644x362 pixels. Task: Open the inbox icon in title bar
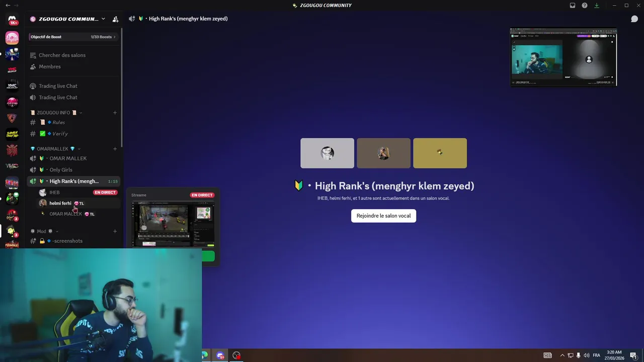pyautogui.click(x=573, y=6)
